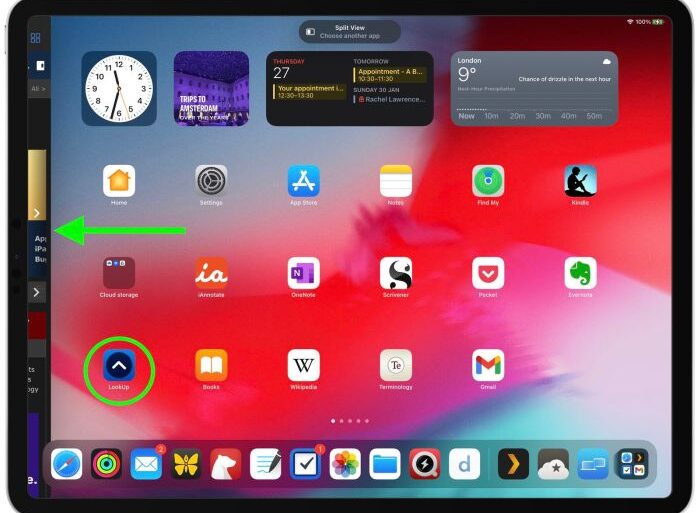Image resolution: width=700 pixels, height=513 pixels.
Task: Tap the Clock widget
Action: [x=119, y=88]
